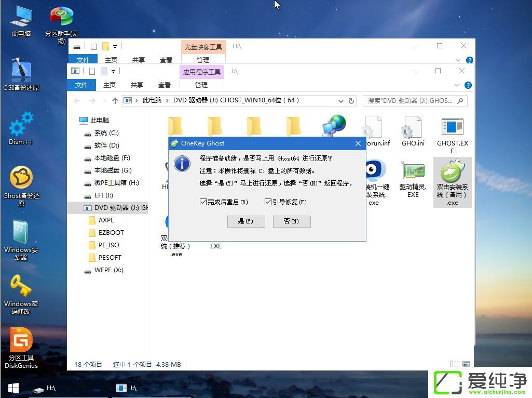Viewport: 532px width, 398px height.
Task: Disable 引导修复 checkbox
Action: [x=268, y=202]
